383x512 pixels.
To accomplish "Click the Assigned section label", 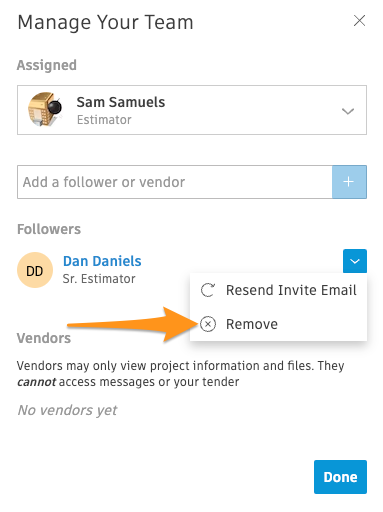I will tap(47, 65).
